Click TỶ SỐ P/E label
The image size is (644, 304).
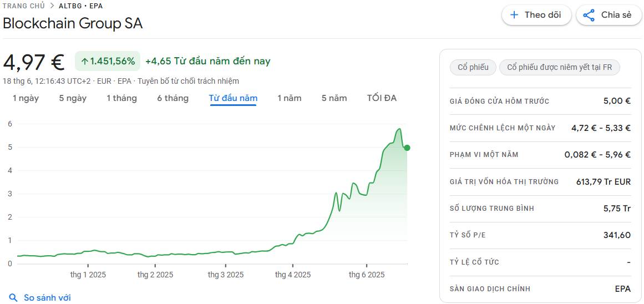click(x=468, y=235)
